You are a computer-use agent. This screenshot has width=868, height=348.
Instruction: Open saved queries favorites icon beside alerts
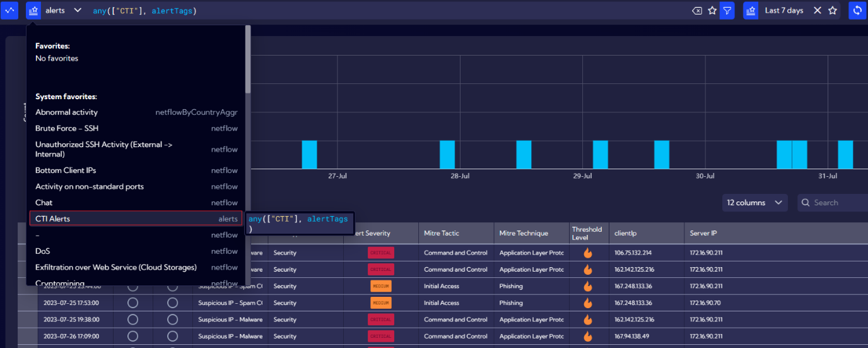coord(33,10)
